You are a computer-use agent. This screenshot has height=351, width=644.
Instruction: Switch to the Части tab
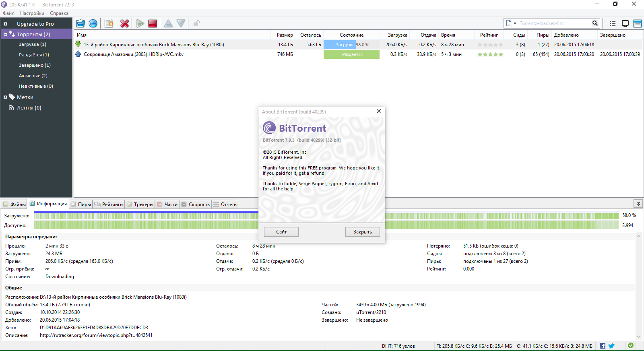(167, 204)
